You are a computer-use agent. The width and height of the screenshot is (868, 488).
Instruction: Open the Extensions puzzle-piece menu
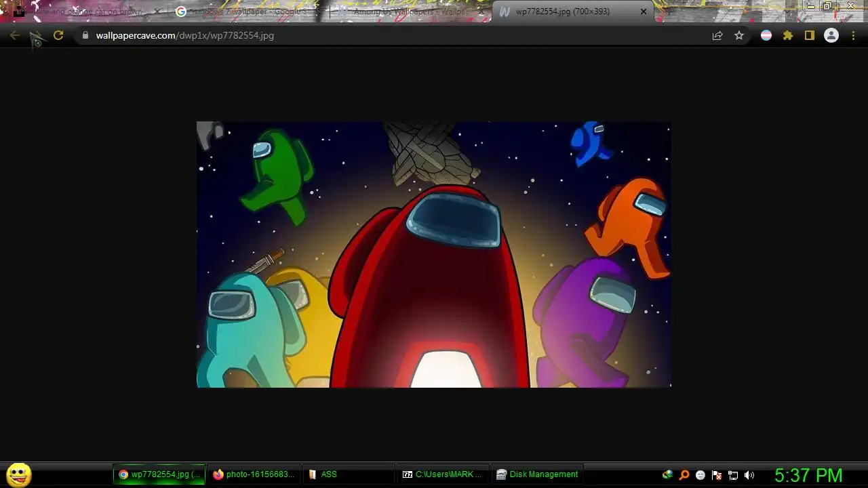[788, 35]
